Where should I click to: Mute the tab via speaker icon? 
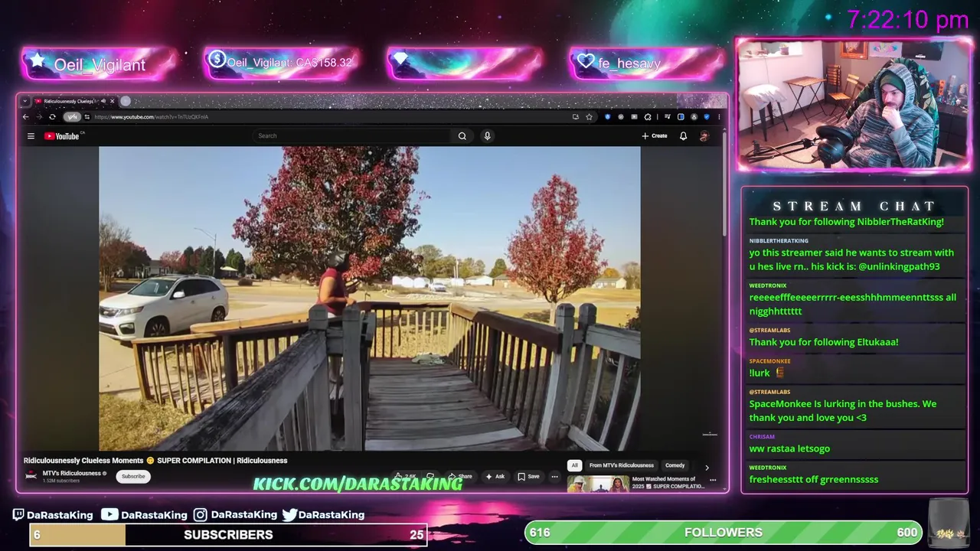pos(103,101)
